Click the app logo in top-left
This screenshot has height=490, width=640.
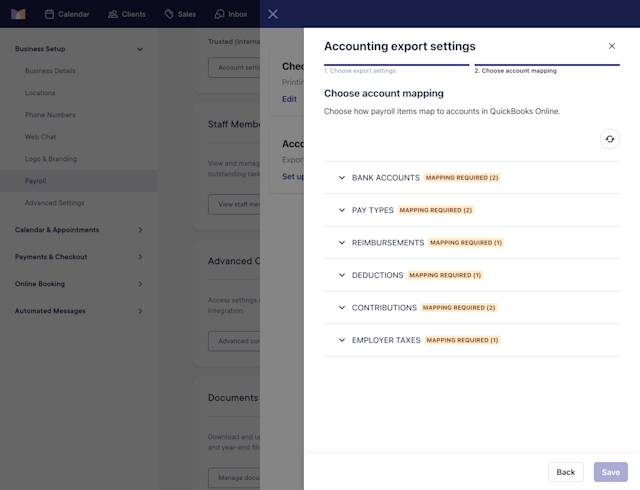pyautogui.click(x=18, y=14)
